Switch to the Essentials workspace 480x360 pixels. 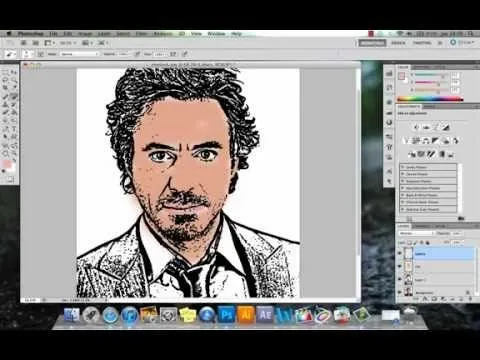pos(372,43)
